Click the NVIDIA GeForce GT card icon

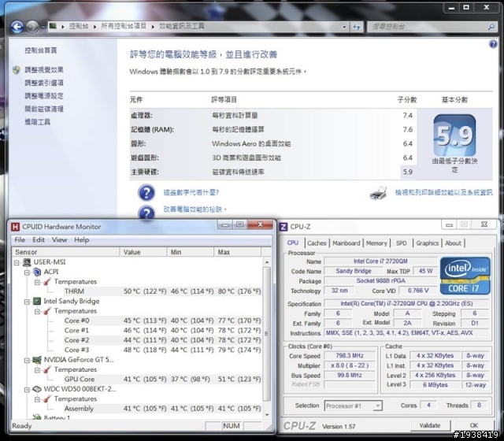coord(37,360)
